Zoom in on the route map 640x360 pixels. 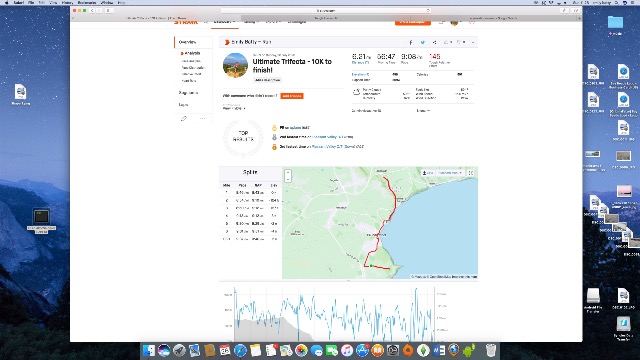click(288, 173)
